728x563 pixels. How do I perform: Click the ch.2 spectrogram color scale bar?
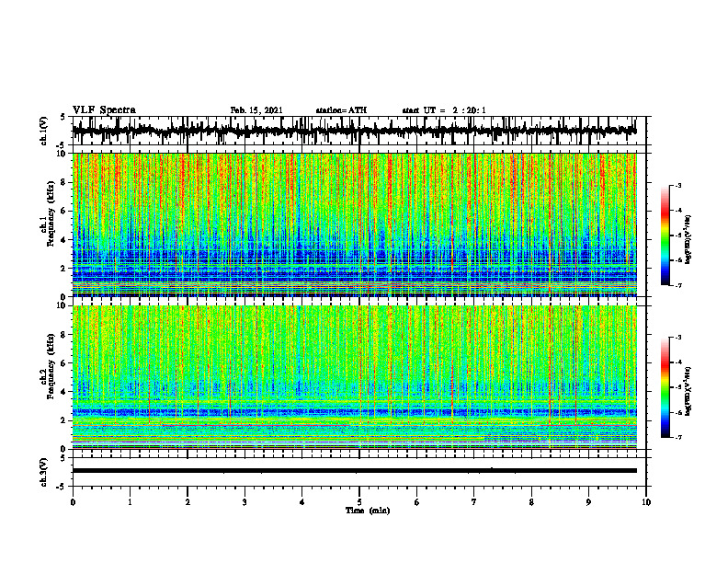click(665, 387)
